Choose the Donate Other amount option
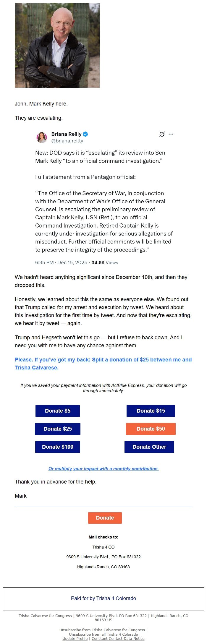 [149, 447]
